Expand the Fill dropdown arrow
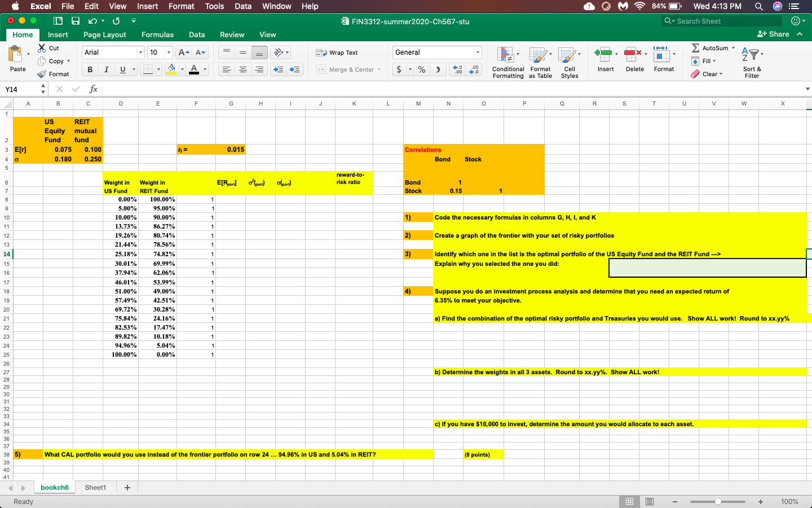The height and width of the screenshot is (508, 812). pyautogui.click(x=714, y=61)
